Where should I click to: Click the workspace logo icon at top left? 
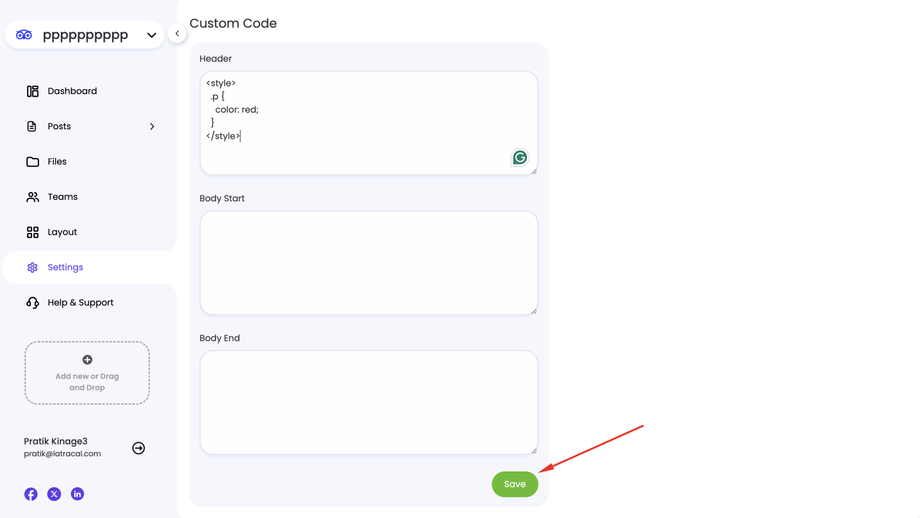coord(24,35)
